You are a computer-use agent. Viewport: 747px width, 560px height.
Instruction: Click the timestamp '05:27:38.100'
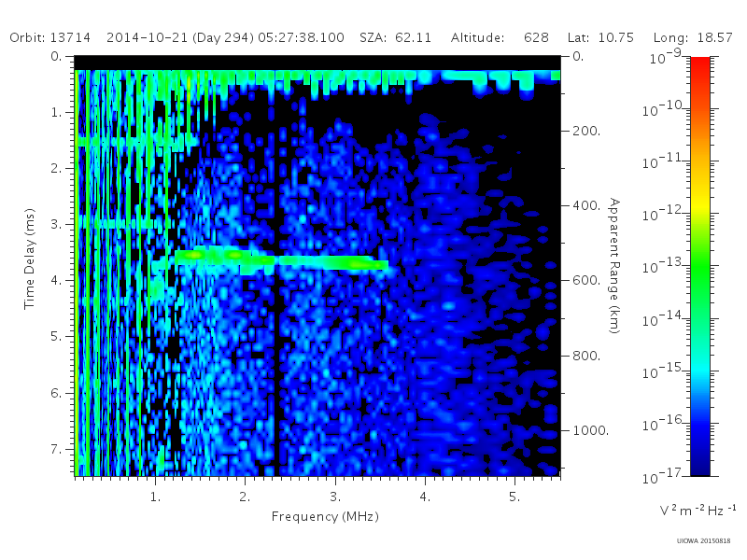(301, 37)
